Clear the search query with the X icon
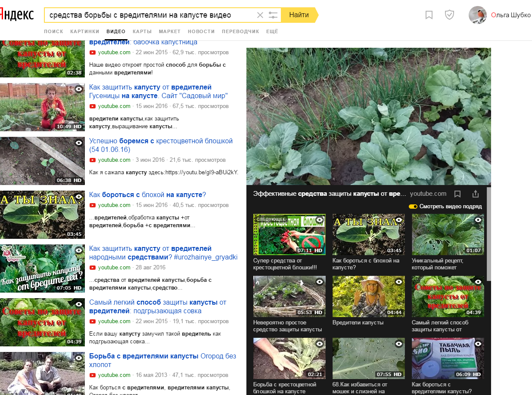 260,15
